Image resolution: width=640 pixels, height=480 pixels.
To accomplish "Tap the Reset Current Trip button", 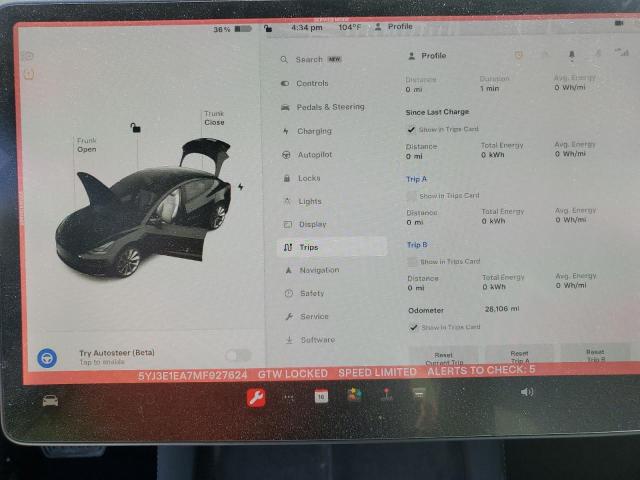I will [x=444, y=356].
